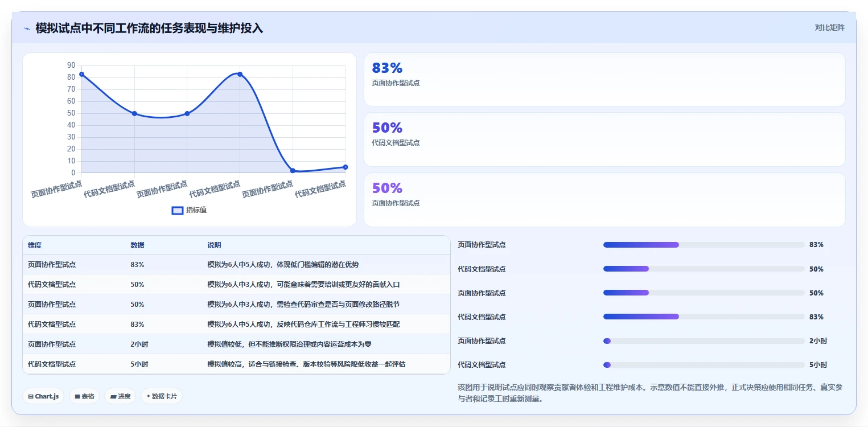Click the pulse icon beside the dashboard title

point(27,28)
